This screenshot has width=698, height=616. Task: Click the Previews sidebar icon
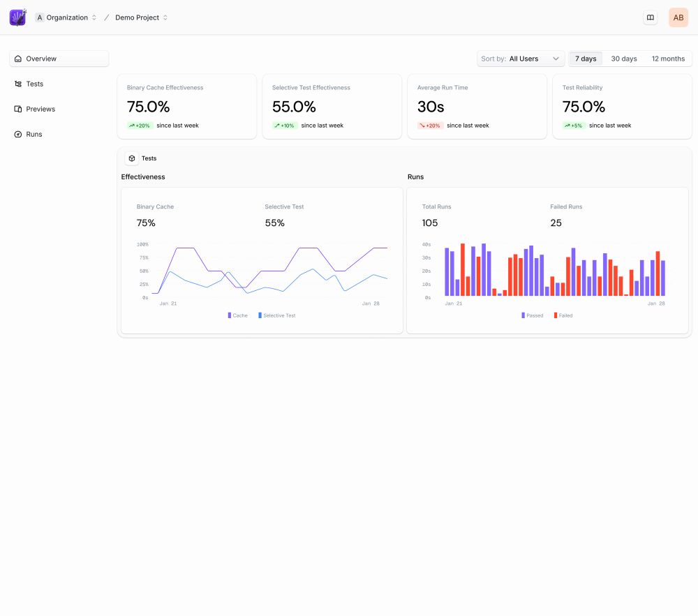[x=18, y=109]
